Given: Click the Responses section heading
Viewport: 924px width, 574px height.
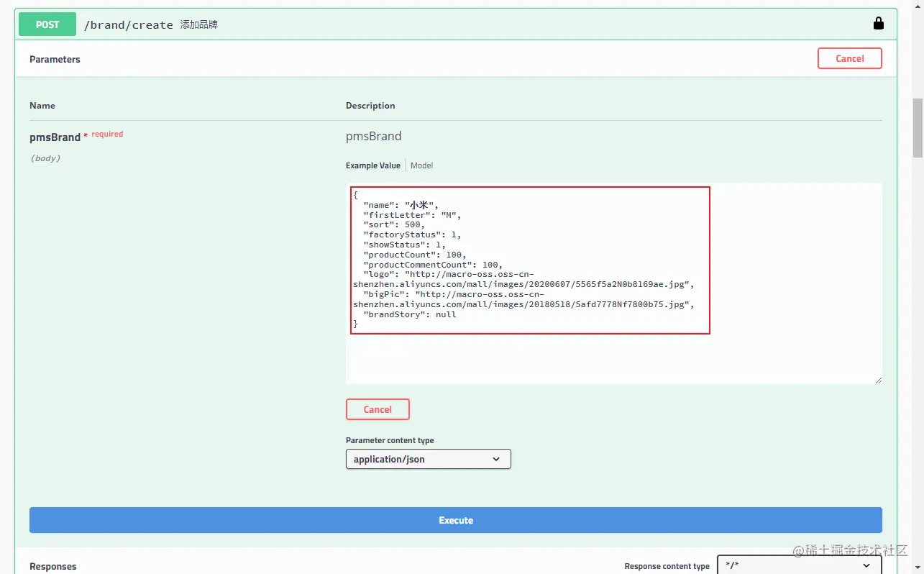Looking at the screenshot, I should click(52, 566).
